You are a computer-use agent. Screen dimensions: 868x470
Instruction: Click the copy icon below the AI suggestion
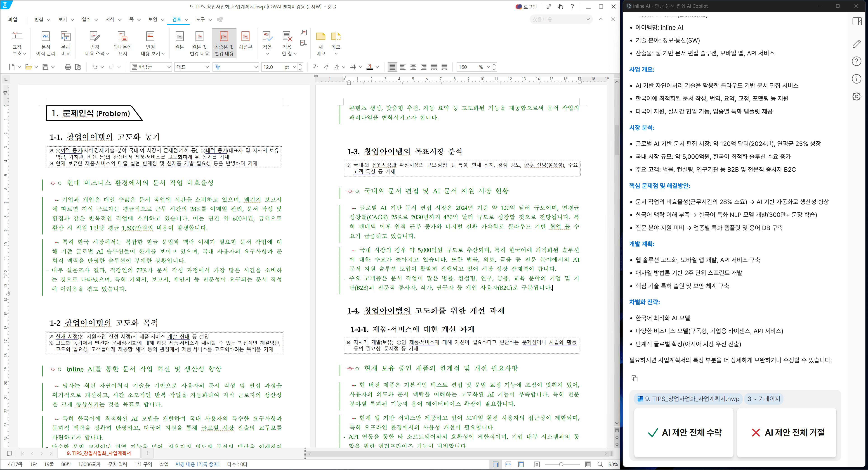point(635,378)
